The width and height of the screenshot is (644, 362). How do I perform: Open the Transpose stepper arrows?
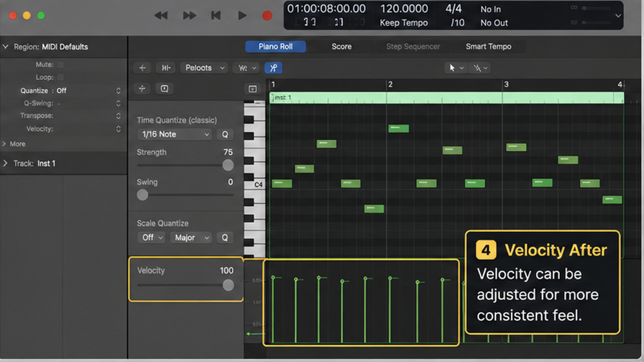tap(118, 116)
